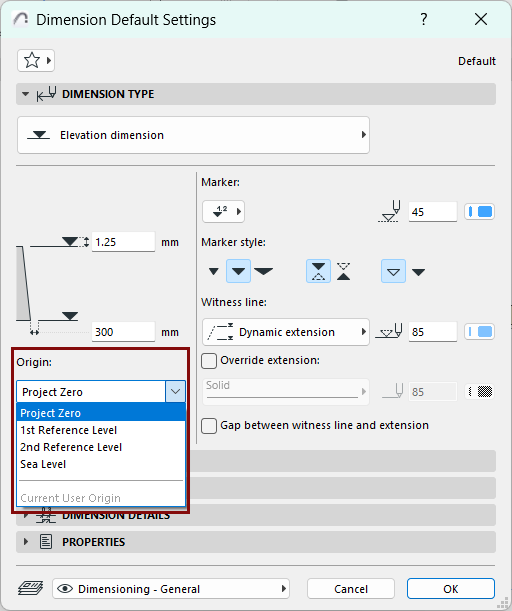Close the Dimension Default Settings dialog
512x611 pixels.
click(x=481, y=19)
